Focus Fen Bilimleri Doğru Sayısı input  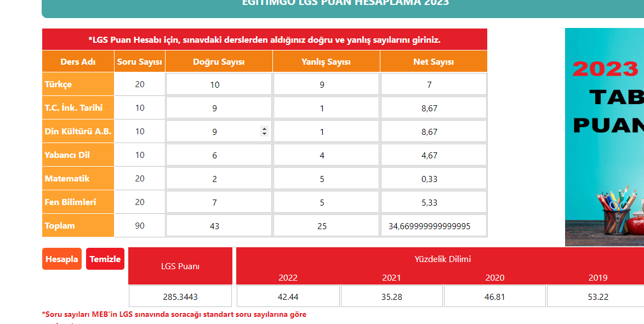219,202
